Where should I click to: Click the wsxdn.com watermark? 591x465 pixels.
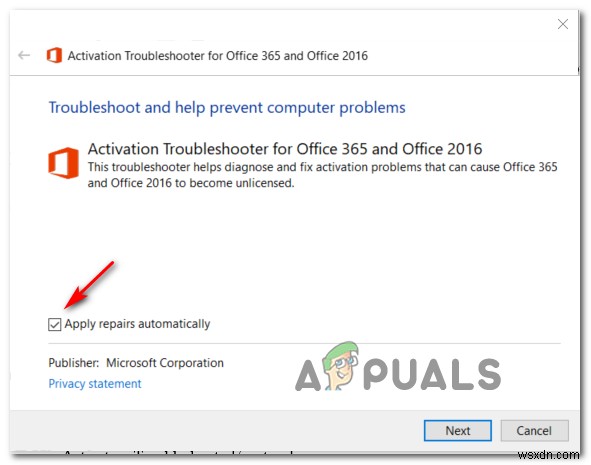click(x=548, y=455)
